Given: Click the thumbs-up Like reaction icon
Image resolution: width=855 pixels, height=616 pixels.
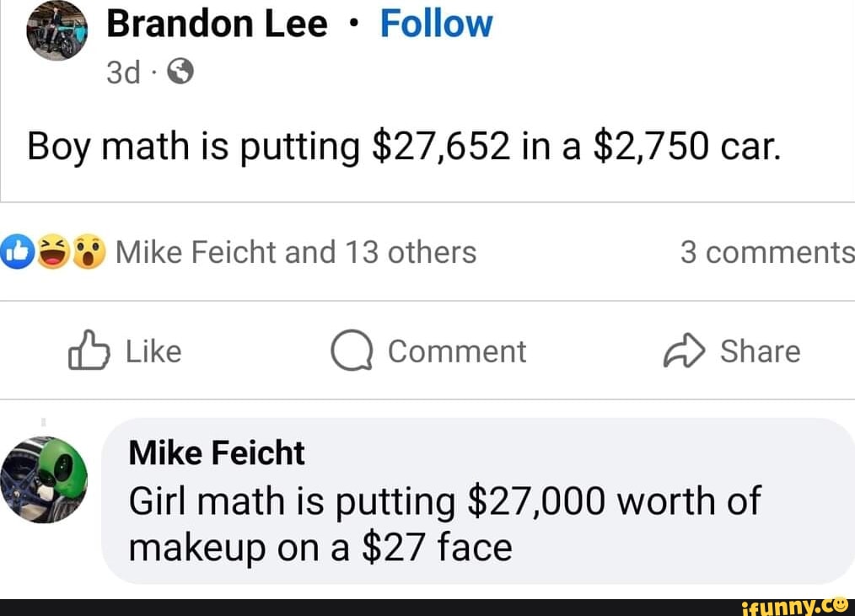Looking at the screenshot, I should [x=16, y=251].
